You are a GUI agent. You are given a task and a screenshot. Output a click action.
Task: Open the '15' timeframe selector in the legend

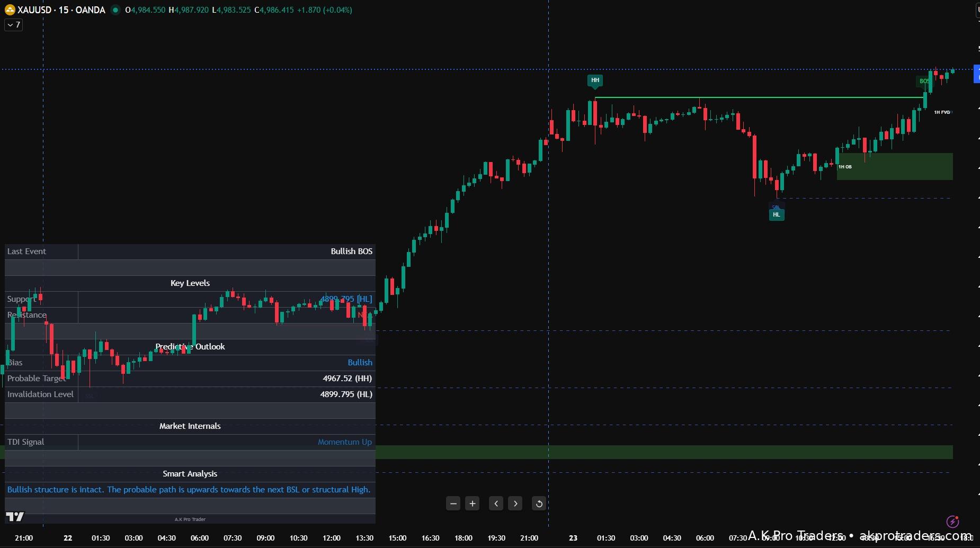point(64,10)
